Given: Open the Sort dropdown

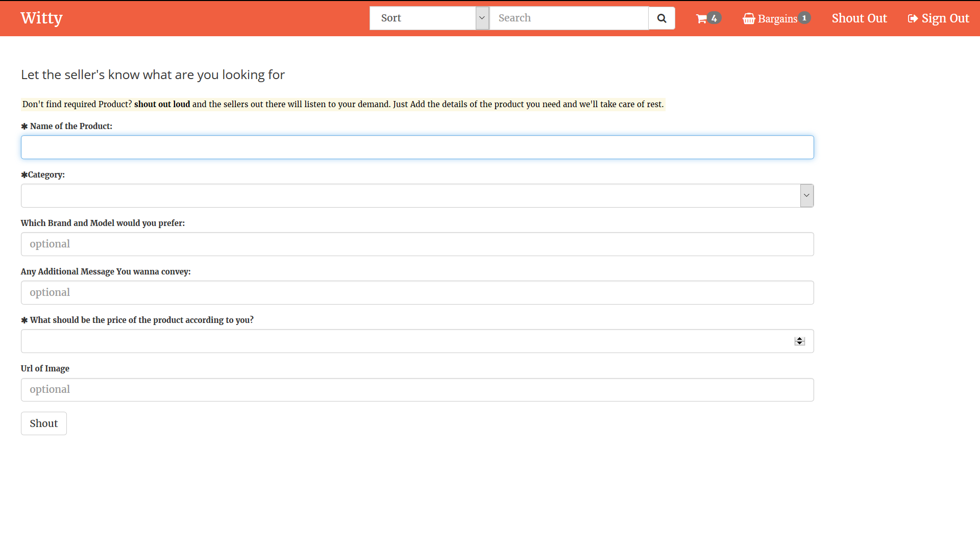Looking at the screenshot, I should 429,18.
